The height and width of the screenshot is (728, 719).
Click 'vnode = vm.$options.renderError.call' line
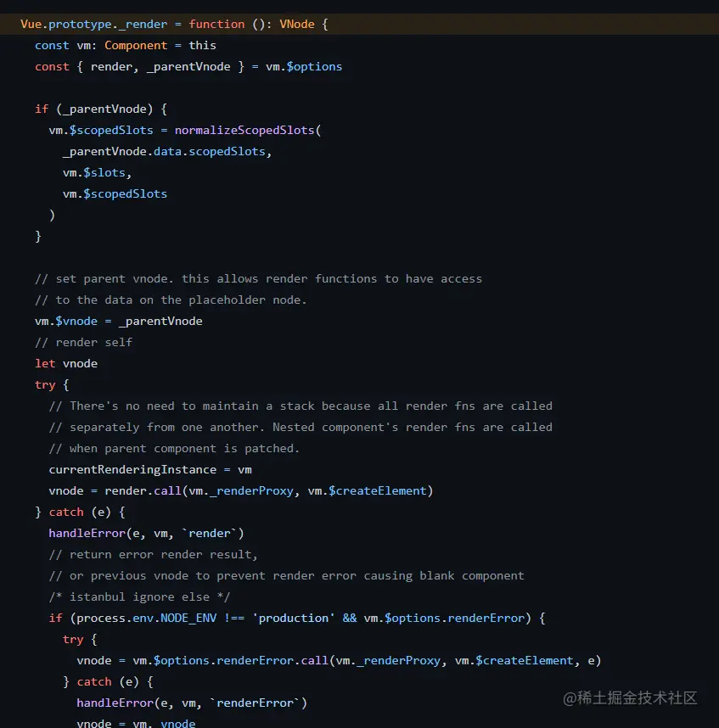pos(339,661)
